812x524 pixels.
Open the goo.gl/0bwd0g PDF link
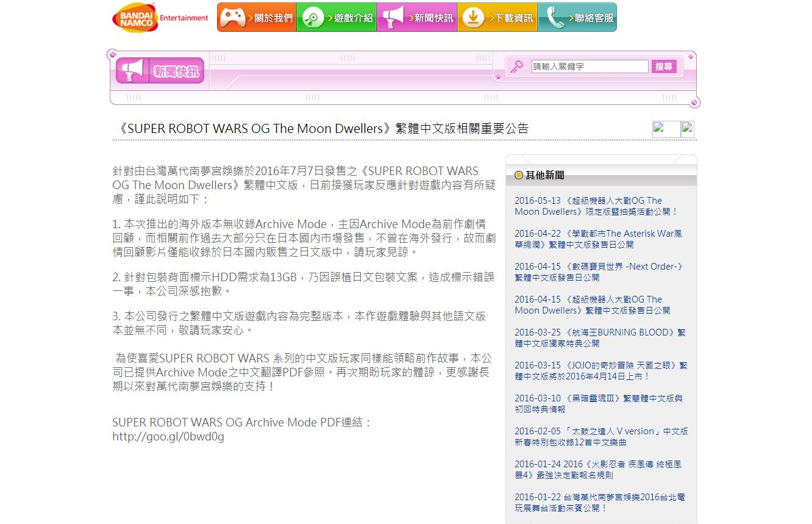tap(168, 436)
